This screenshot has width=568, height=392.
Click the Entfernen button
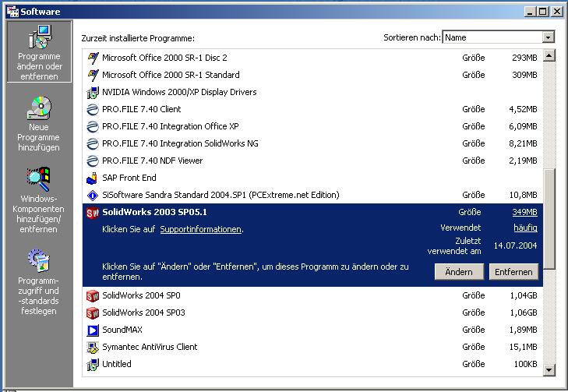513,272
